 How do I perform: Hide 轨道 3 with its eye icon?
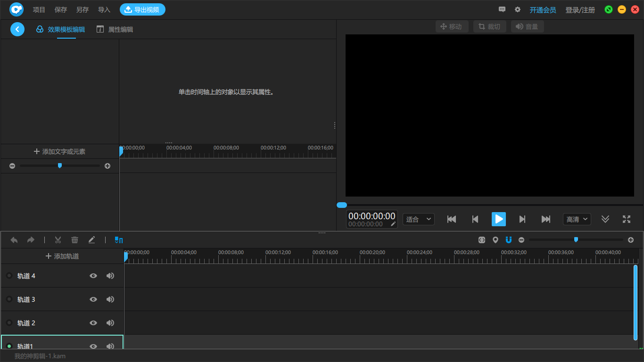[93, 299]
